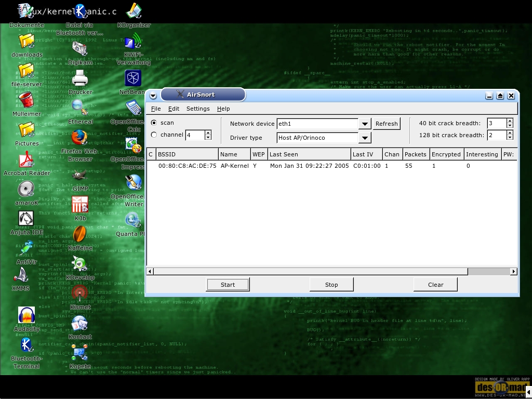Launch OpenOffice Writer desktop icon
This screenshot has height=399, width=532.
tap(134, 182)
